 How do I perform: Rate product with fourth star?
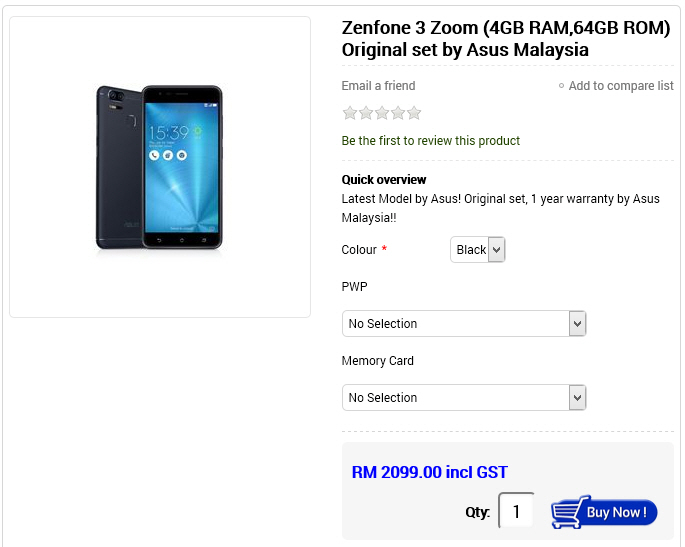point(398,113)
